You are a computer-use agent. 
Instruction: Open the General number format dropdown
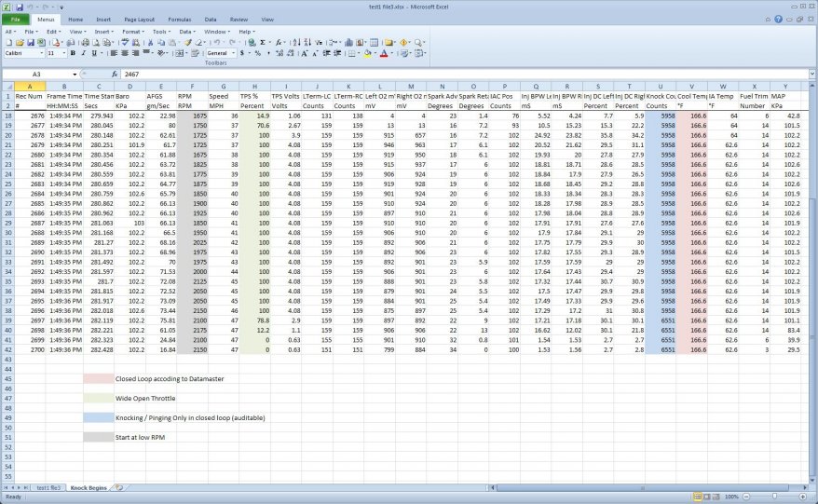[x=234, y=53]
